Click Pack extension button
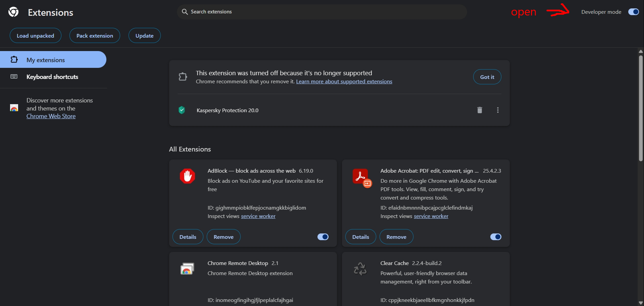 95,36
